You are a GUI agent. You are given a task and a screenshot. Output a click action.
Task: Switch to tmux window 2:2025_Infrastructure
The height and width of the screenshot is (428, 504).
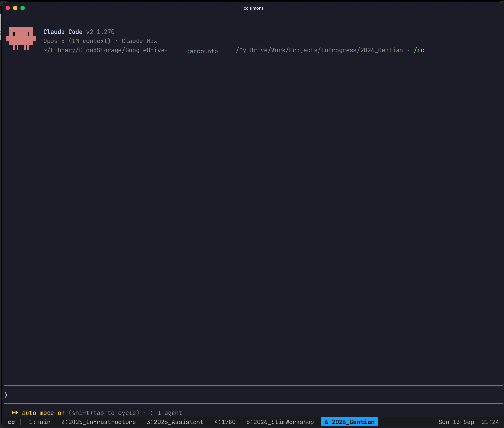pos(98,422)
